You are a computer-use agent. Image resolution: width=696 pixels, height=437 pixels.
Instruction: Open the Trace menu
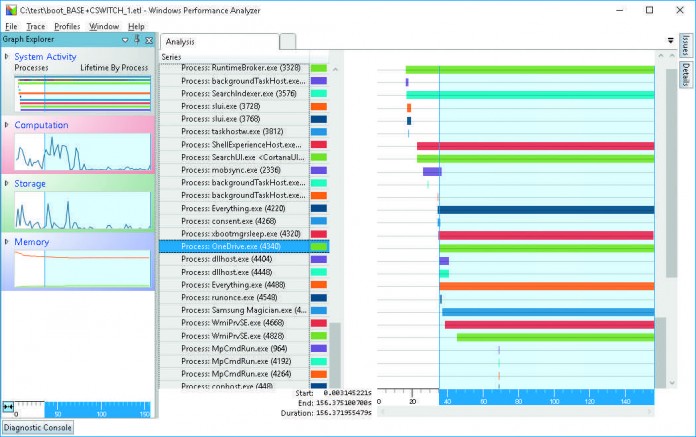pos(35,26)
